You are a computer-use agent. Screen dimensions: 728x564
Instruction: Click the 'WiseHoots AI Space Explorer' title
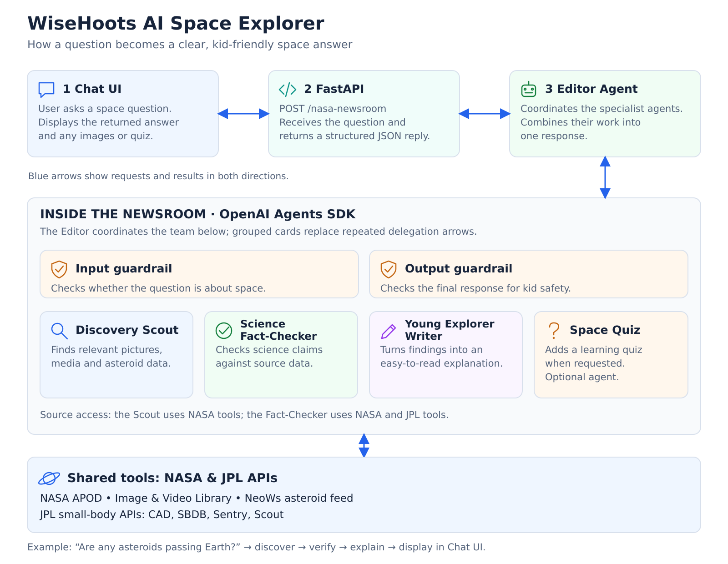click(x=176, y=23)
